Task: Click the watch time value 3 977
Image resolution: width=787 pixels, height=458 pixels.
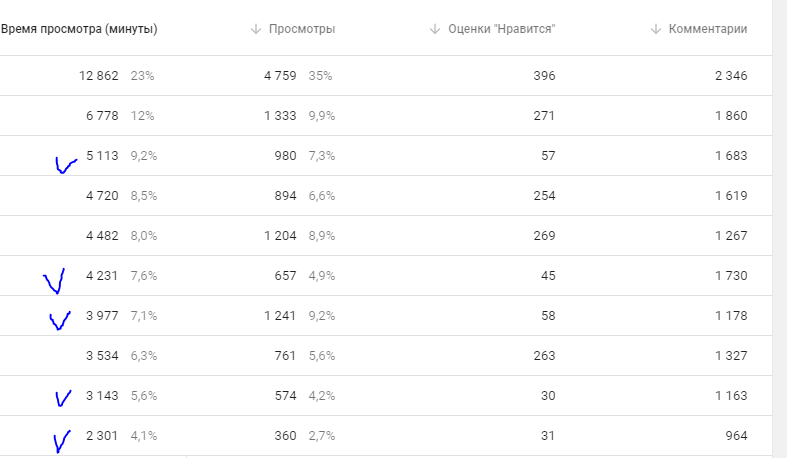Action: pyautogui.click(x=103, y=315)
